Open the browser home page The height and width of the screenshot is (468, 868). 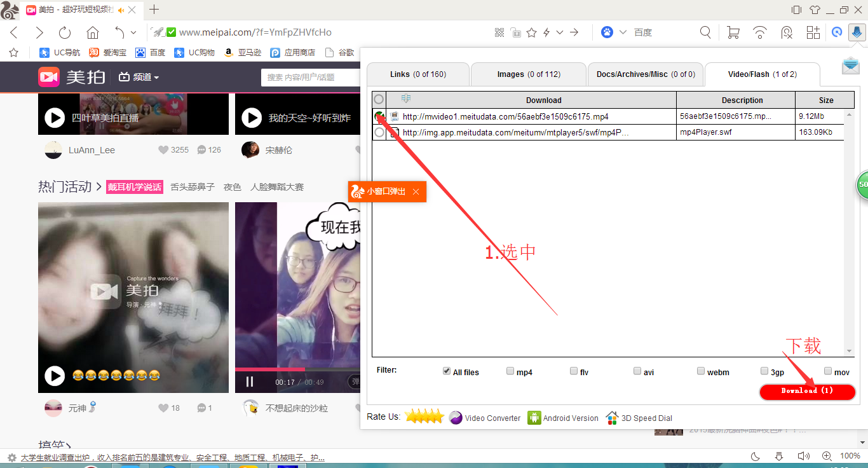(x=93, y=32)
